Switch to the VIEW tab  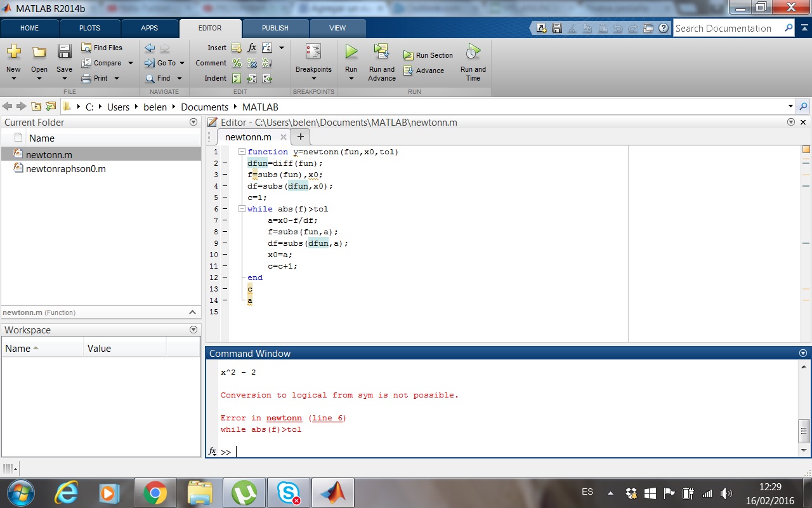(337, 28)
